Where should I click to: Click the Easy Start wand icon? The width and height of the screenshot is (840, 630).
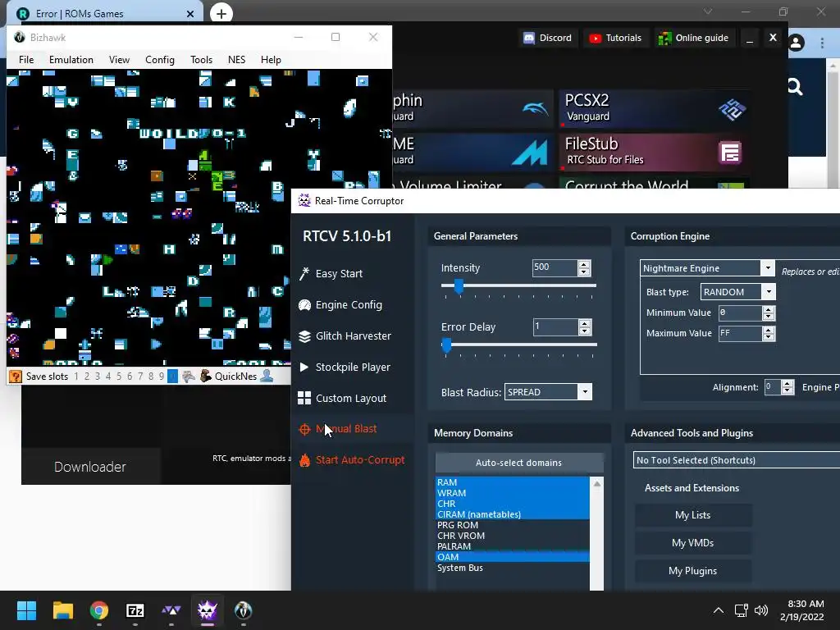tap(304, 274)
